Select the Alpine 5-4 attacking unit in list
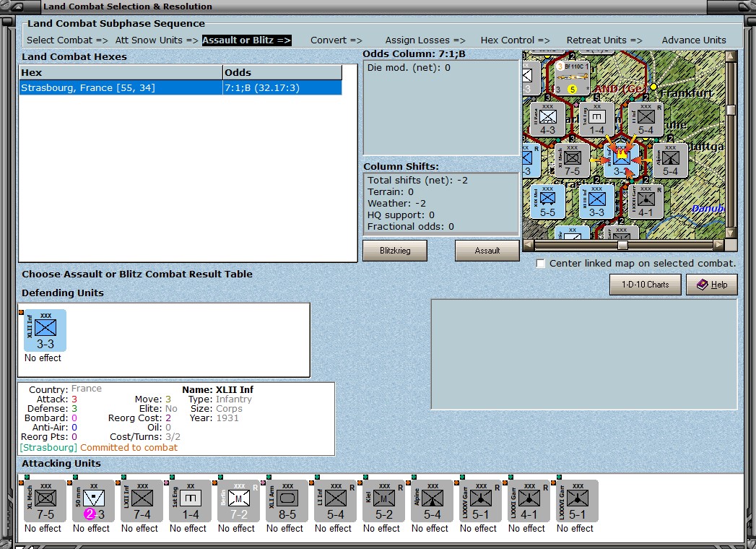Image resolution: width=756 pixels, height=549 pixels. pyautogui.click(x=432, y=501)
